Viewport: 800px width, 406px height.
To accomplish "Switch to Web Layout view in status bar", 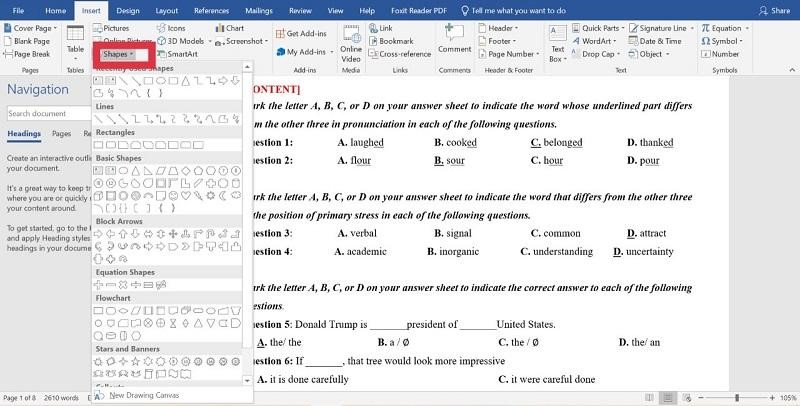I will pos(687,398).
